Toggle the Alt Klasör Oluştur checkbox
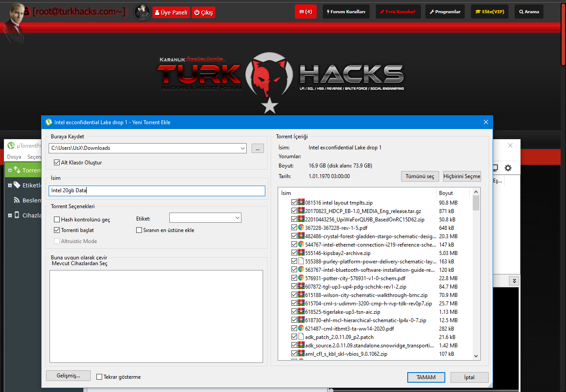566x392 pixels. (57, 163)
